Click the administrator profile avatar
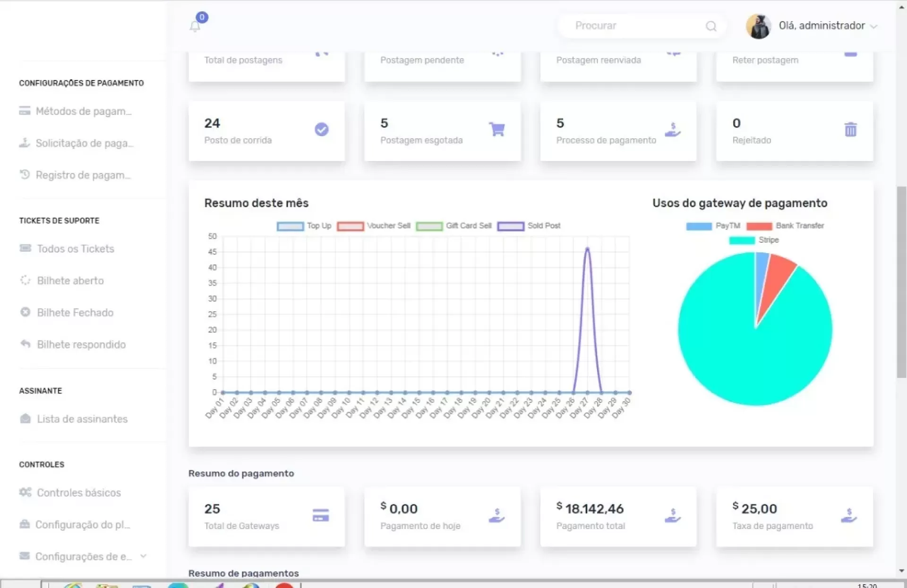This screenshot has width=907, height=588. point(758,26)
